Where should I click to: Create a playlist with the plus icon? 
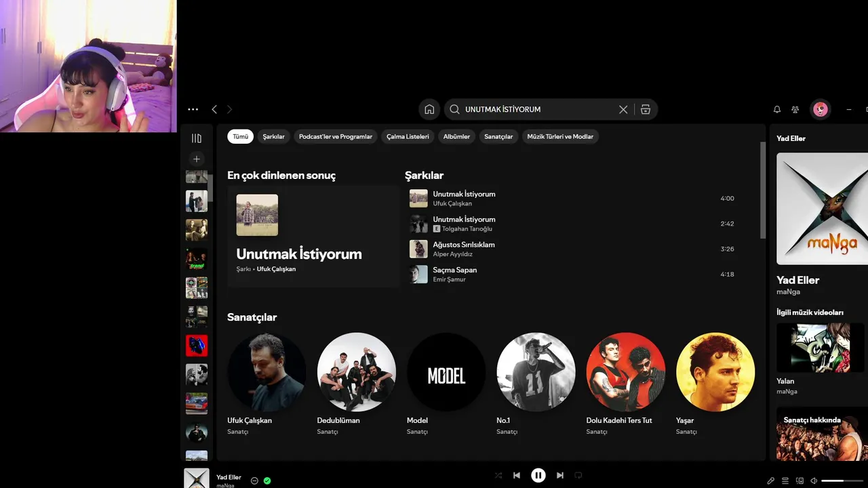197,159
